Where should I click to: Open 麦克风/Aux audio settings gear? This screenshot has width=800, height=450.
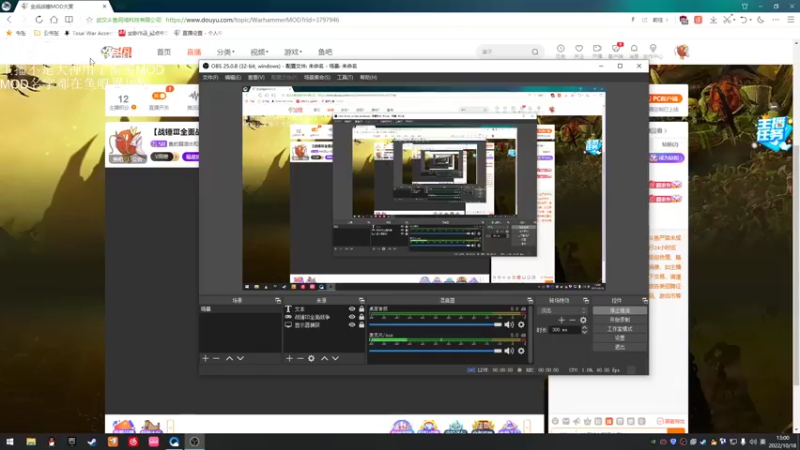521,351
